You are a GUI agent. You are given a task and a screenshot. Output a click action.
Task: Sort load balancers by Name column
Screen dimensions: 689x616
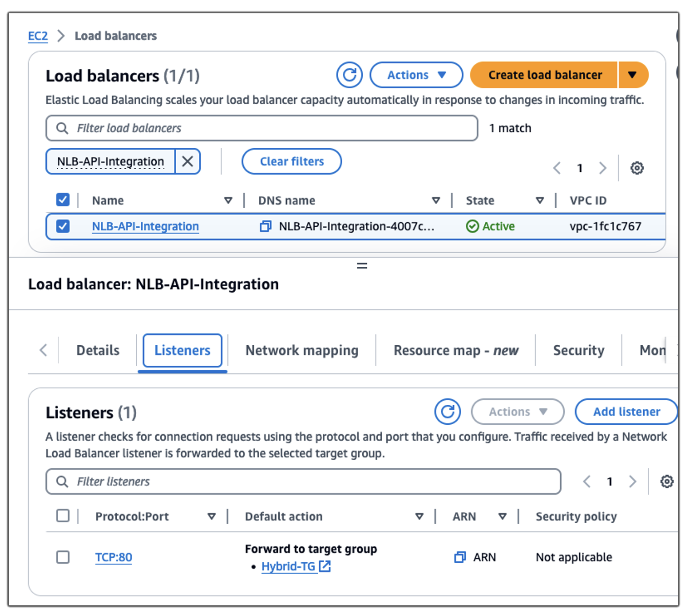(x=228, y=201)
